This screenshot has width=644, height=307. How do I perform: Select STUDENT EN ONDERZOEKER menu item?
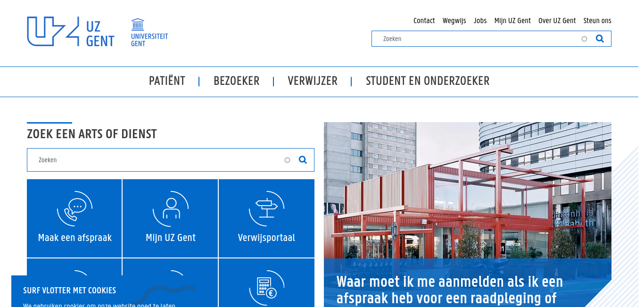(x=428, y=81)
